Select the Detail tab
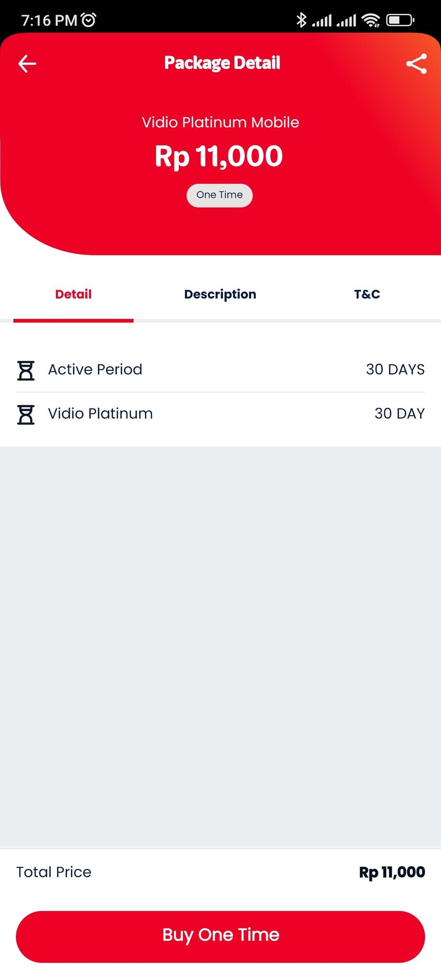This screenshot has width=441, height=980. (73, 294)
